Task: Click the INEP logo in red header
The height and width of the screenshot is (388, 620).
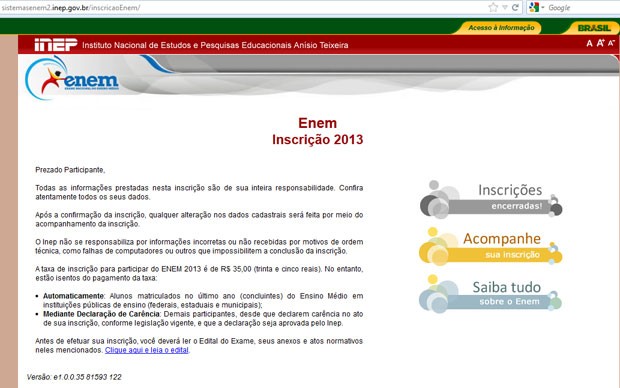Action: click(56, 45)
